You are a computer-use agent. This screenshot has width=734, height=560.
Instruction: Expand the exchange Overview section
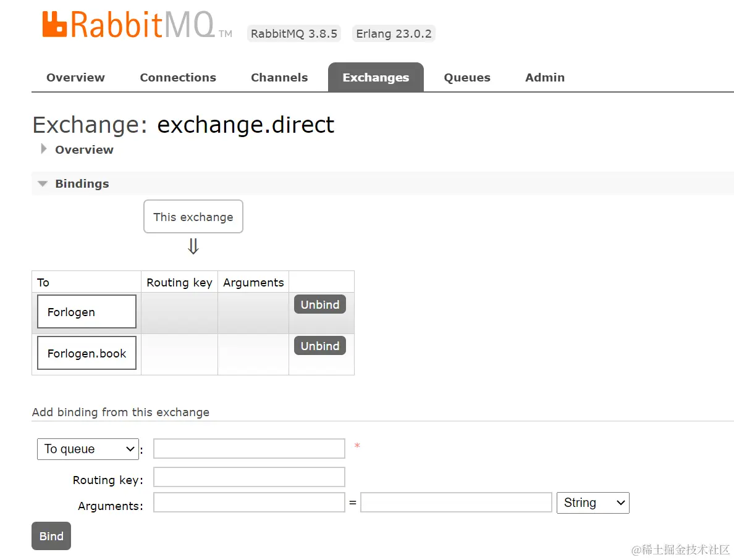(x=78, y=149)
